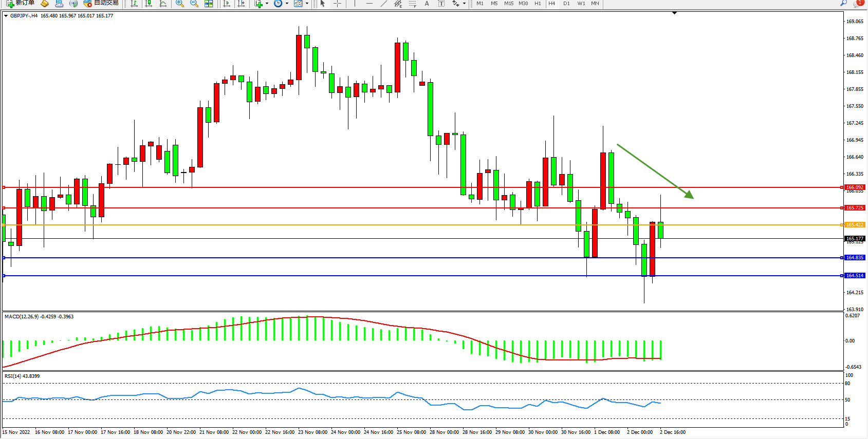Switch to the D1 timeframe

point(566,4)
